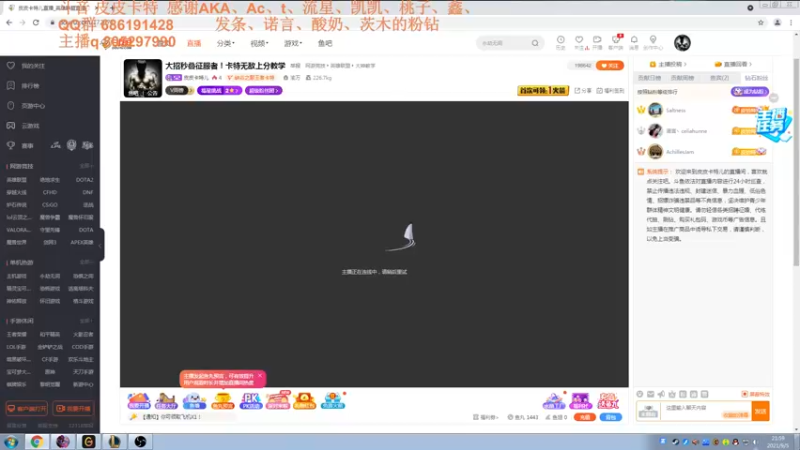Click the 分享 share button
This screenshot has height=450, width=800.
click(x=583, y=91)
